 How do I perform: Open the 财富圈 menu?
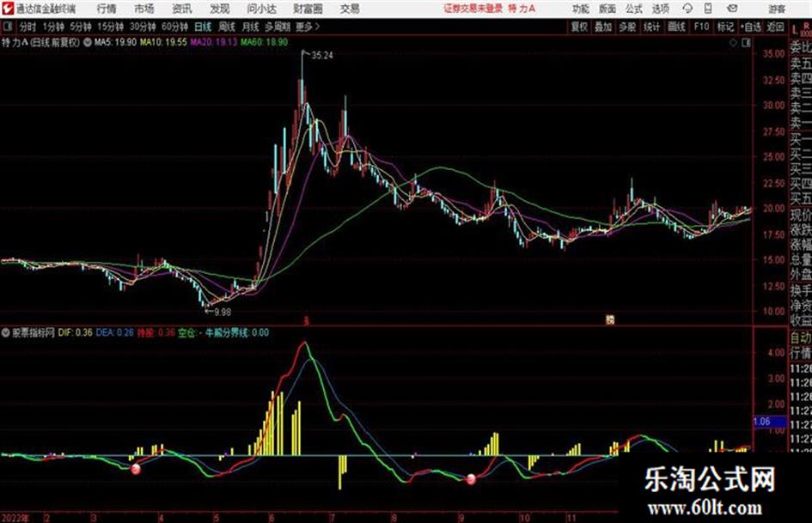pyautogui.click(x=308, y=9)
